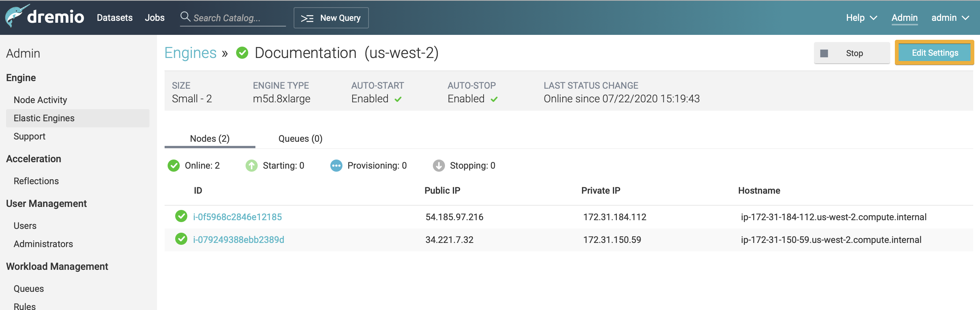Image resolution: width=980 pixels, height=310 pixels.
Task: Click the Online nodes status icon
Action: pyautogui.click(x=173, y=166)
